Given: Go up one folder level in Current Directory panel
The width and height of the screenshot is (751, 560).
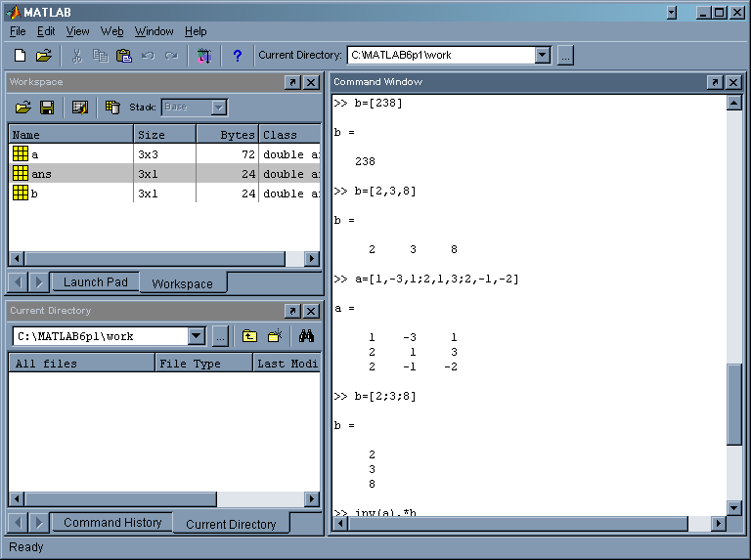Looking at the screenshot, I should point(249,336).
